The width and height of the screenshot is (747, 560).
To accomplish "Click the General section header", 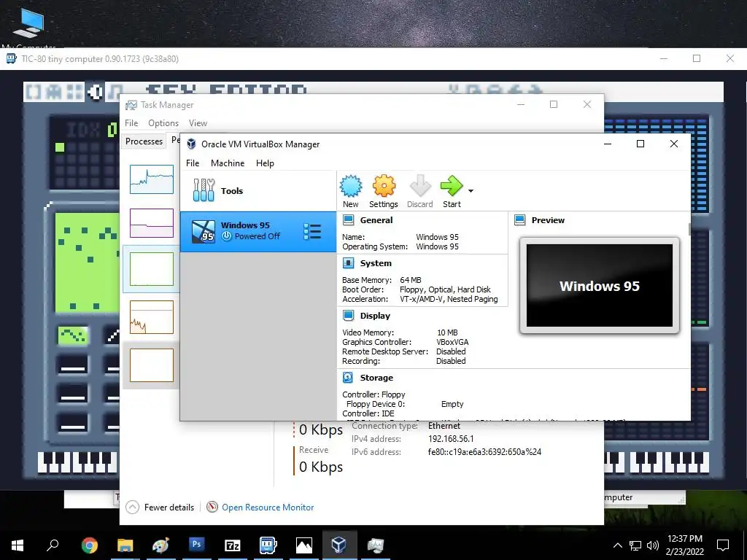I will click(376, 220).
